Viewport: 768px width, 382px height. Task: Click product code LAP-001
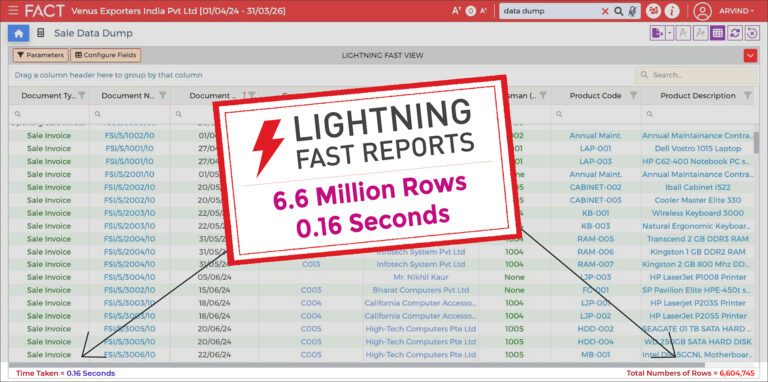tap(596, 148)
